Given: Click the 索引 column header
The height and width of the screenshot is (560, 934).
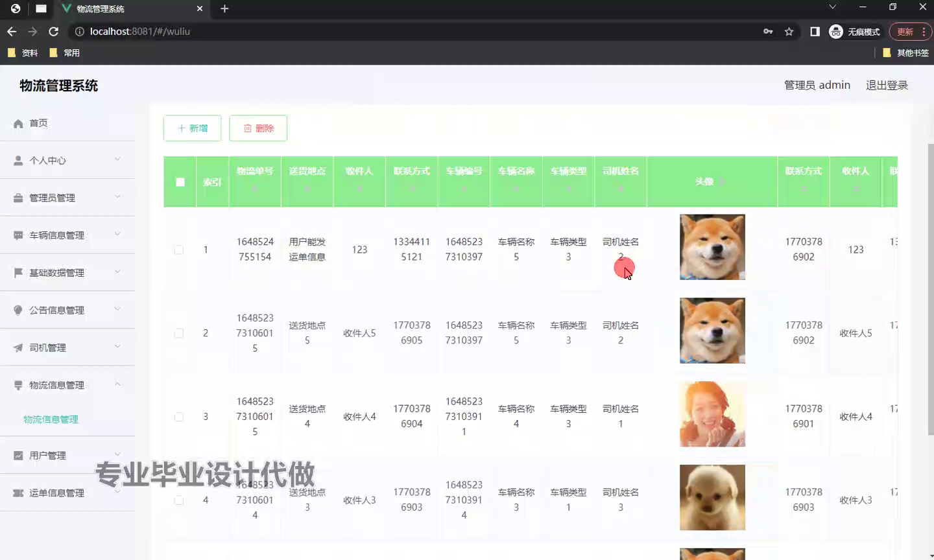Looking at the screenshot, I should pyautogui.click(x=212, y=182).
